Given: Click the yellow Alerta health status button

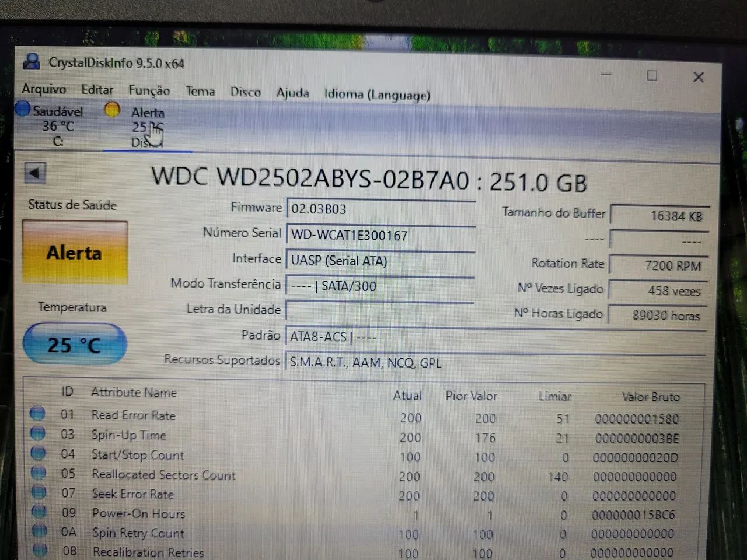Looking at the screenshot, I should pyautogui.click(x=75, y=252).
